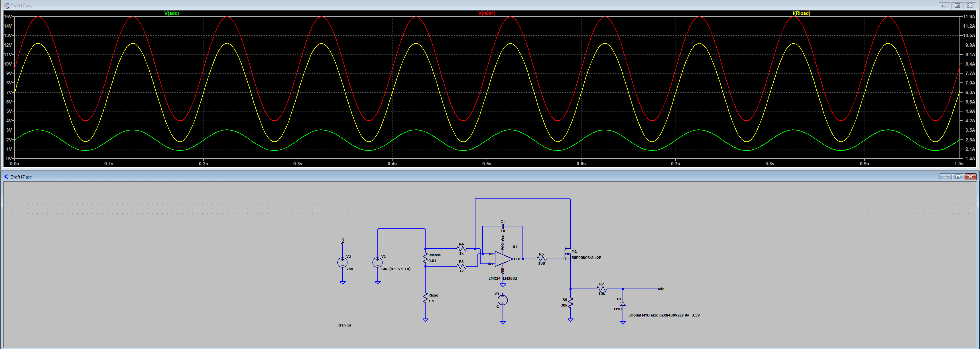Click the adc net label
The width and height of the screenshot is (980, 349).
(661, 289)
